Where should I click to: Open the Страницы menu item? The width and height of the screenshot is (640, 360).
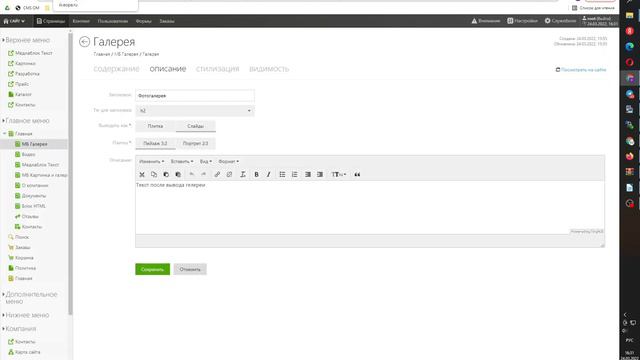click(x=51, y=21)
